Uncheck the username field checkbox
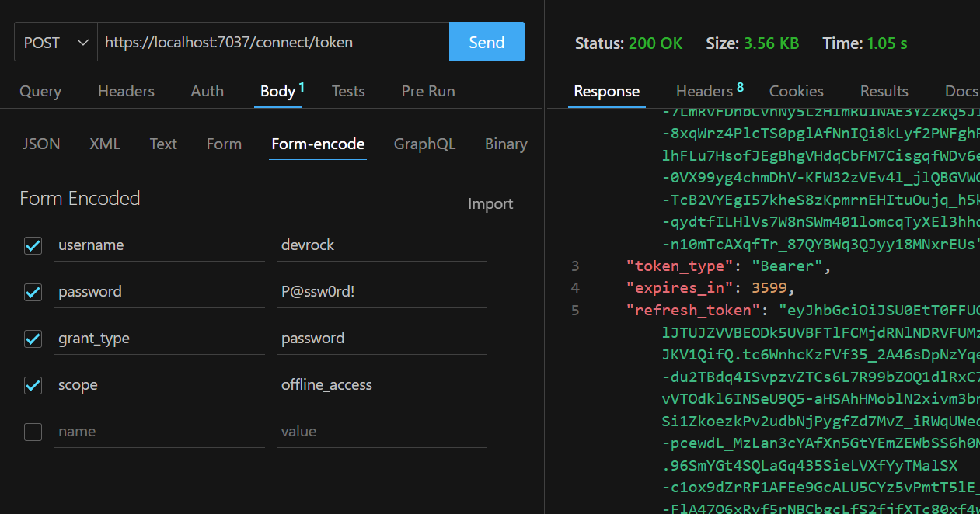Viewport: 980px width, 514px height. (x=33, y=245)
